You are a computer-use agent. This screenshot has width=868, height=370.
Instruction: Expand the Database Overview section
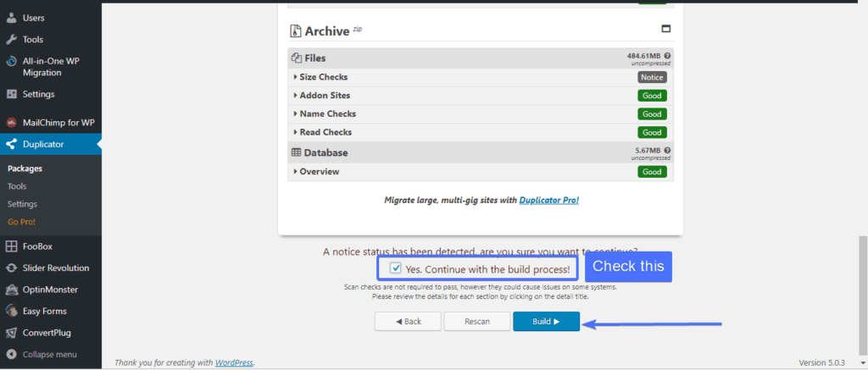pos(319,172)
